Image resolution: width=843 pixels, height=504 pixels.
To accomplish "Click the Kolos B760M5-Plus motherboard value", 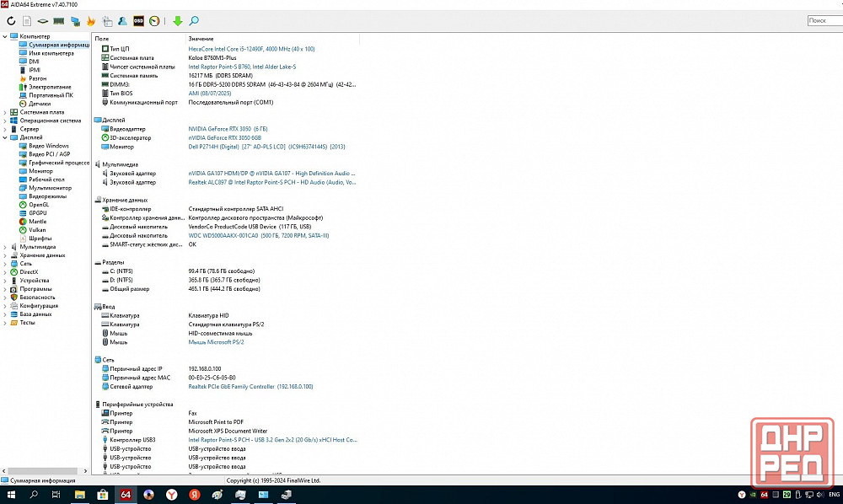I will pos(212,57).
